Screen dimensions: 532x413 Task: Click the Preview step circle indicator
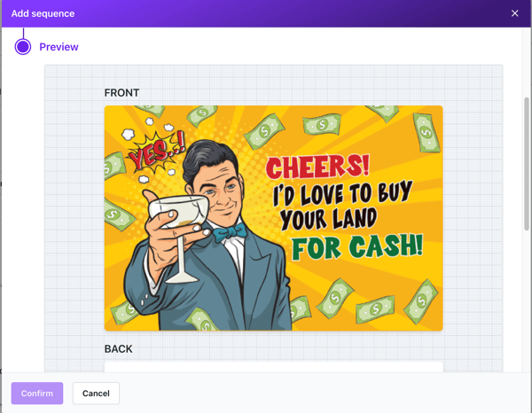[x=23, y=47]
